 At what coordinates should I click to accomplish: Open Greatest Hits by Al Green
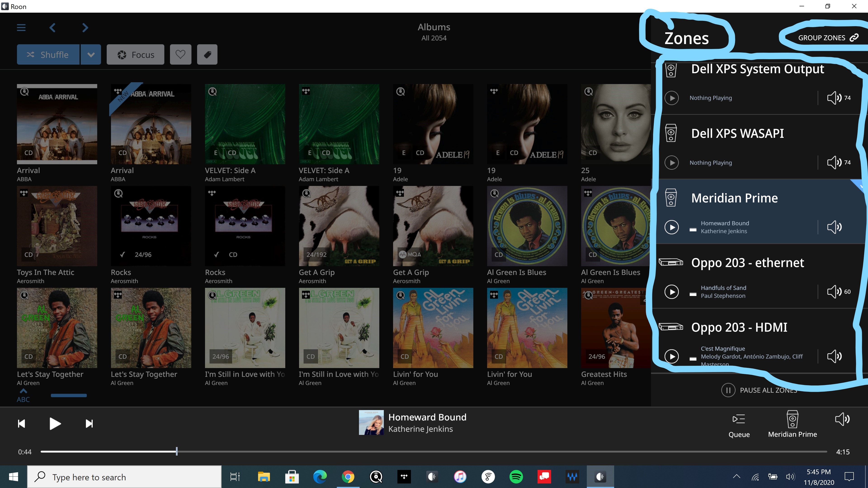point(616,328)
